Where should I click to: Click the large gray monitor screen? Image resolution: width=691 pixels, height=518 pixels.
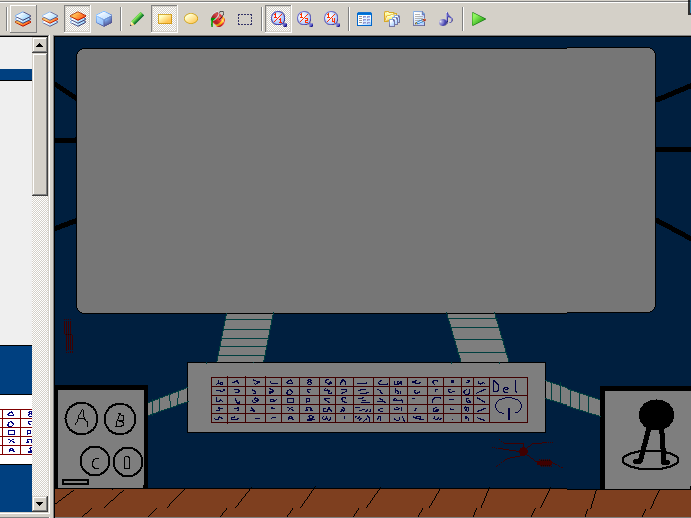(x=366, y=180)
